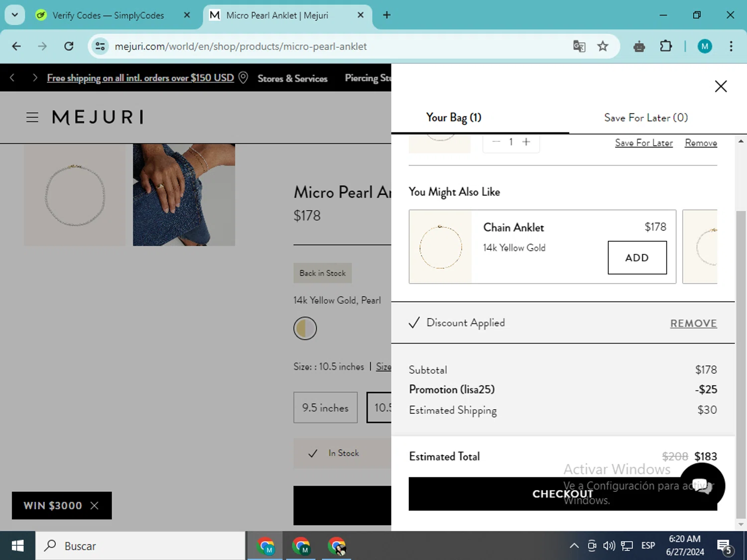Open Windows Start menu

tap(17, 546)
